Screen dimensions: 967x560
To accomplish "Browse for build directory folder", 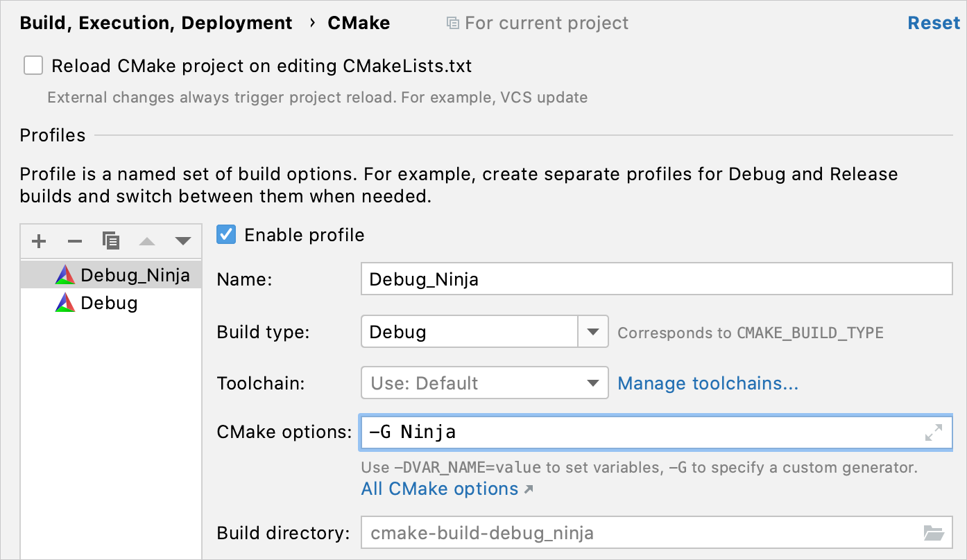I will tap(934, 533).
